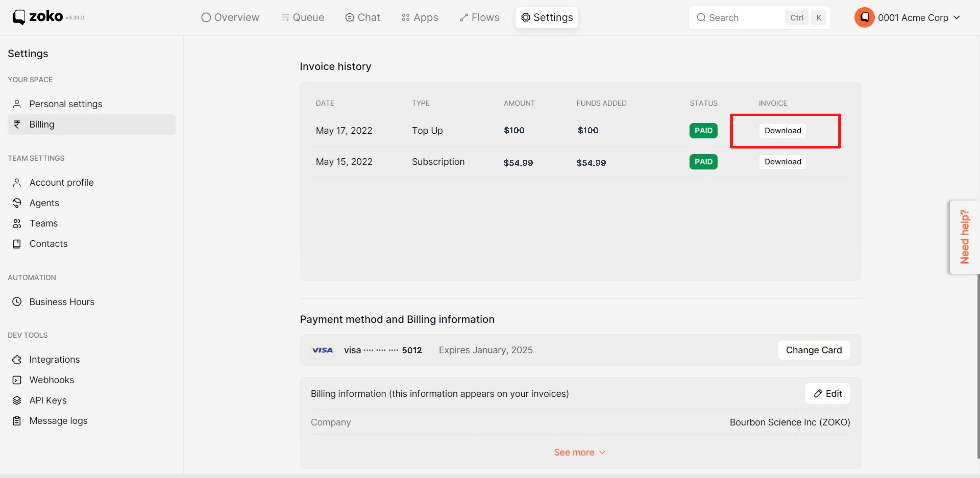Click the Agents headset icon
The width and height of the screenshot is (980, 478).
coord(17,203)
